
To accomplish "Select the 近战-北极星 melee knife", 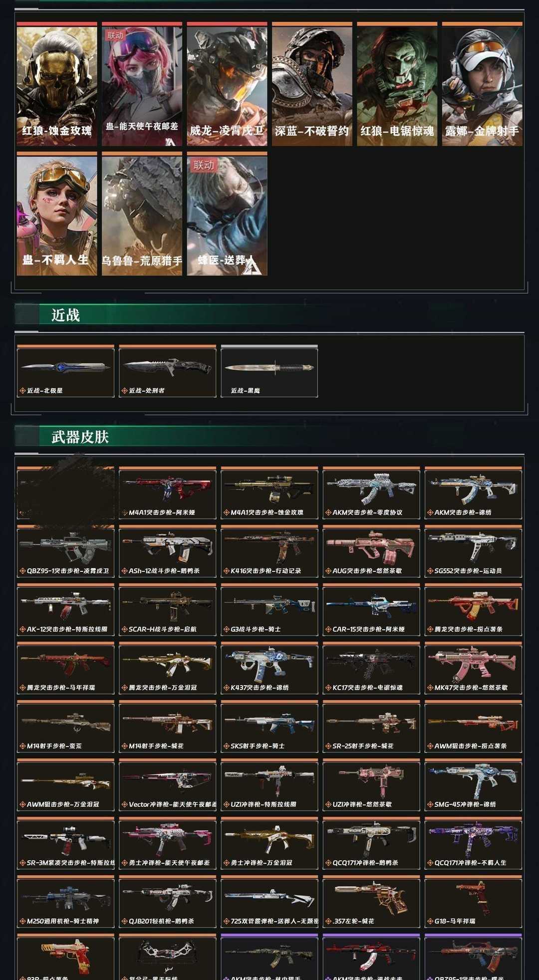I will 65,371.
